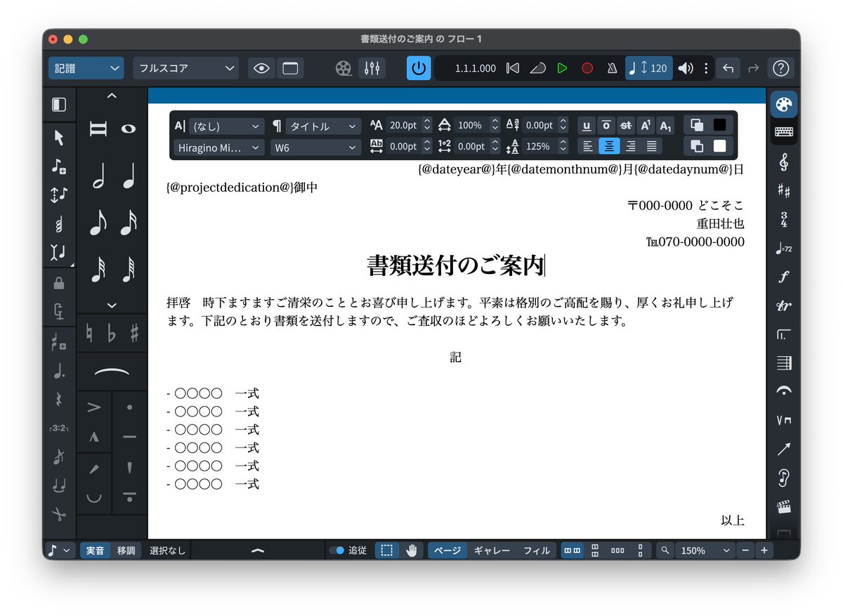Select the rest input icon
The width and height of the screenshot is (843, 616).
[x=59, y=400]
